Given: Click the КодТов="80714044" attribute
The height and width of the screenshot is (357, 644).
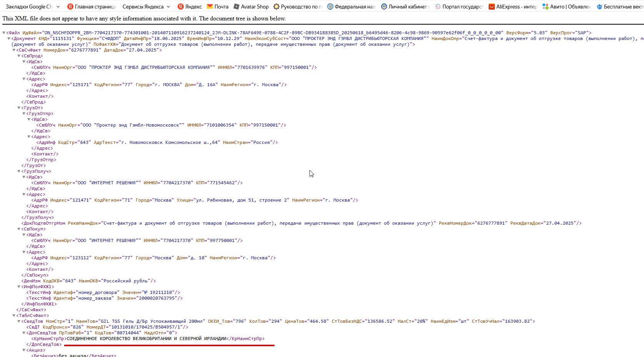Looking at the screenshot, I should 118,333.
